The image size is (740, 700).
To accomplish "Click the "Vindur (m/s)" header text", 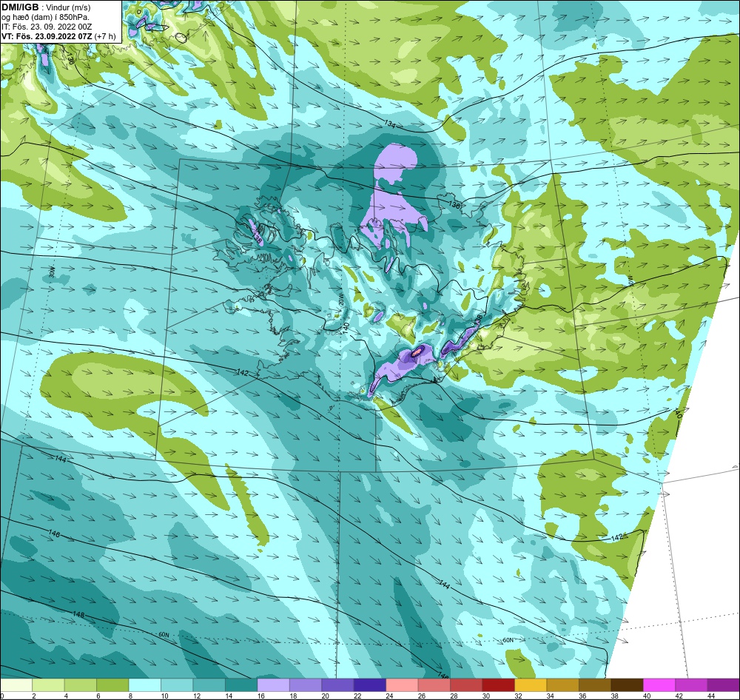I will pos(68,8).
